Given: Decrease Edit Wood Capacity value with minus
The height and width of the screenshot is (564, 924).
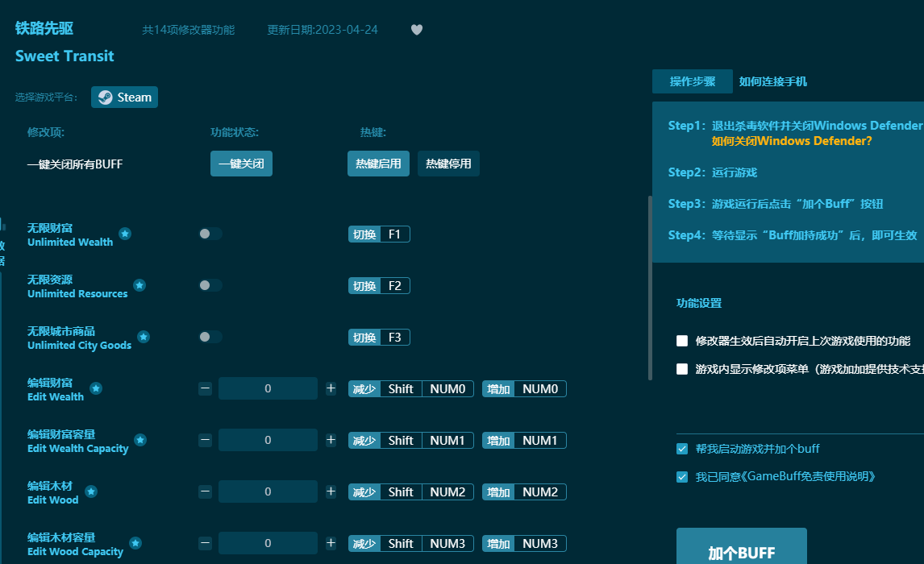Looking at the screenshot, I should pyautogui.click(x=205, y=543).
